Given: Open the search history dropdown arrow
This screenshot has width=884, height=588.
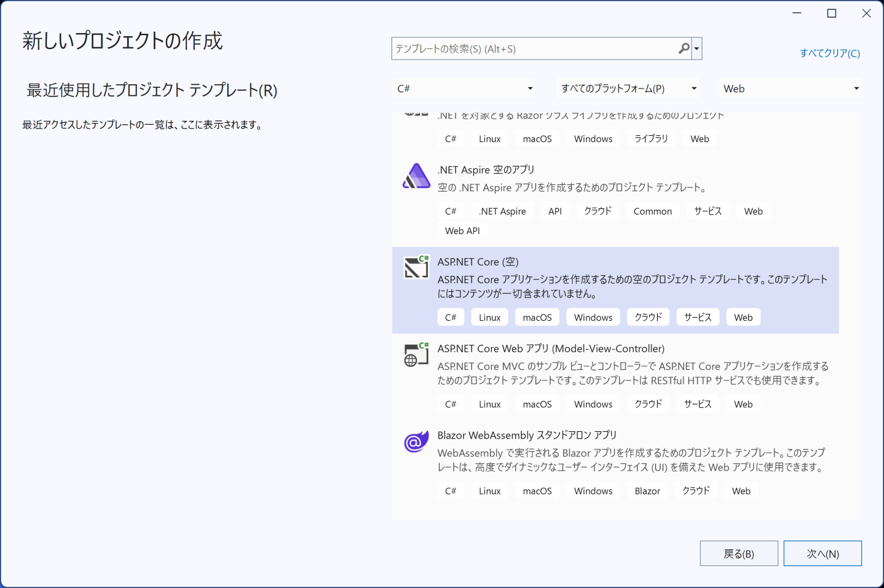Looking at the screenshot, I should [x=697, y=49].
